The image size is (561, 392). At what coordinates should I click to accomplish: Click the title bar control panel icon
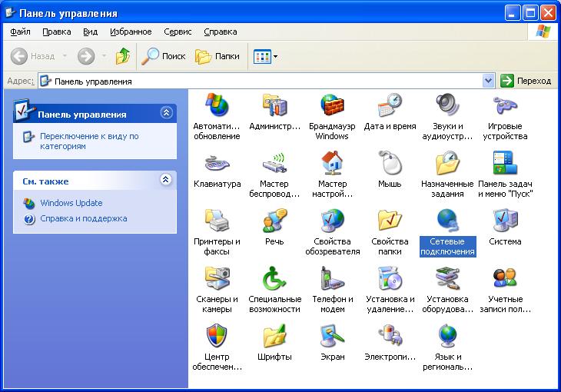pos(11,13)
